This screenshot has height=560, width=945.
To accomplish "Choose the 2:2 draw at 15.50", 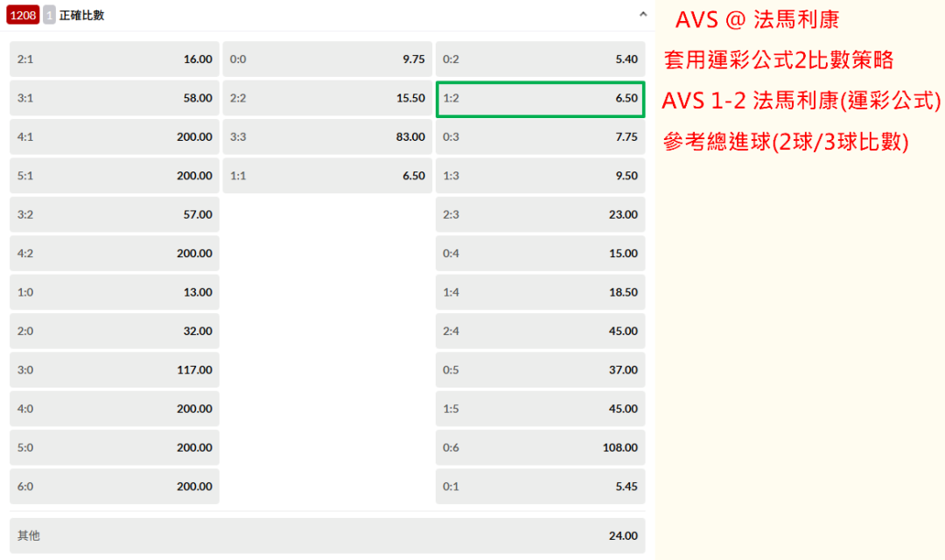I will 327,98.
